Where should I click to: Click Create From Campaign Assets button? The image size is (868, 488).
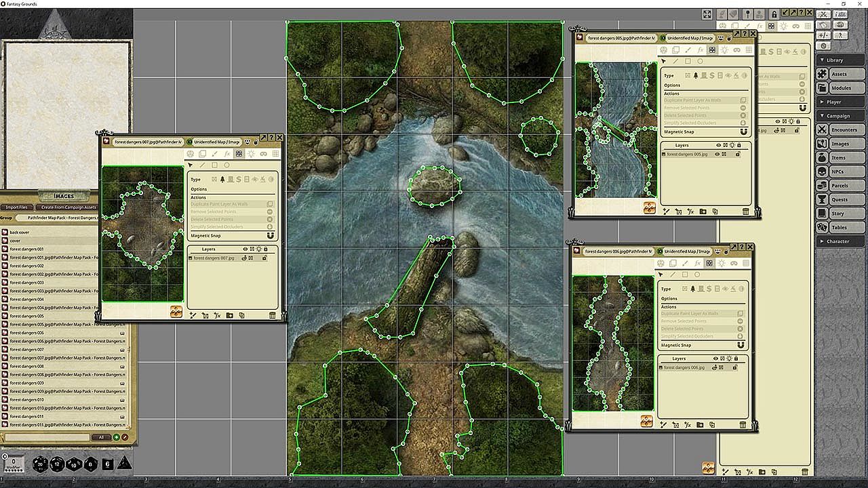click(68, 207)
